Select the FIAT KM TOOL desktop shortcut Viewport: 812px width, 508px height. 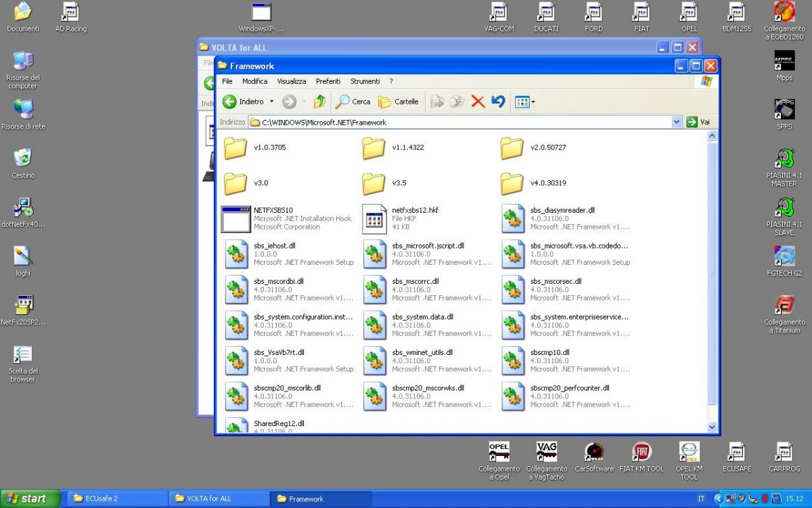tap(641, 457)
